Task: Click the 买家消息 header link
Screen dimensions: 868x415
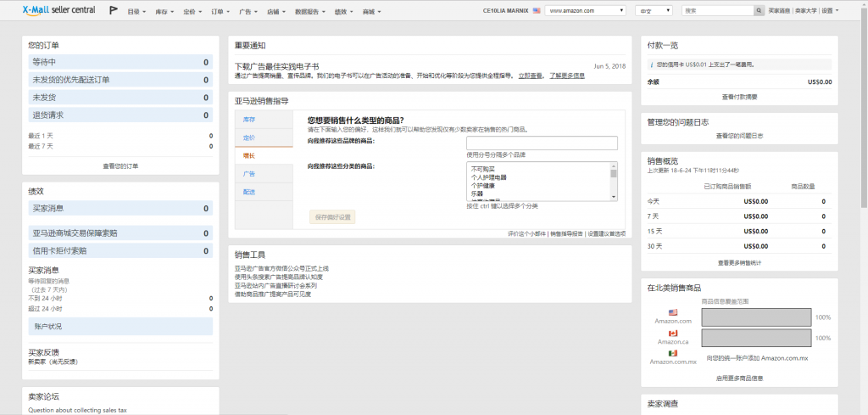Action: [x=779, y=10]
